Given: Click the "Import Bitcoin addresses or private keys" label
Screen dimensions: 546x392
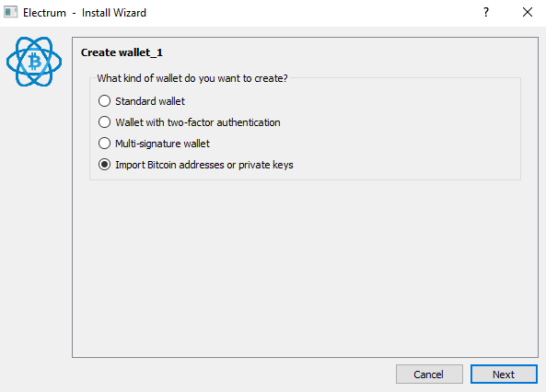Looking at the screenshot, I should pyautogui.click(x=204, y=165).
